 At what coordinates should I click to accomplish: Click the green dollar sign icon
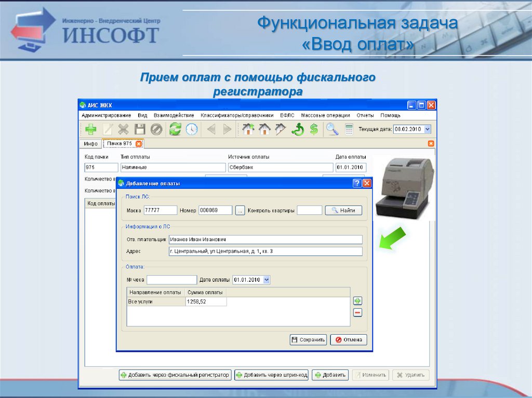(314, 130)
